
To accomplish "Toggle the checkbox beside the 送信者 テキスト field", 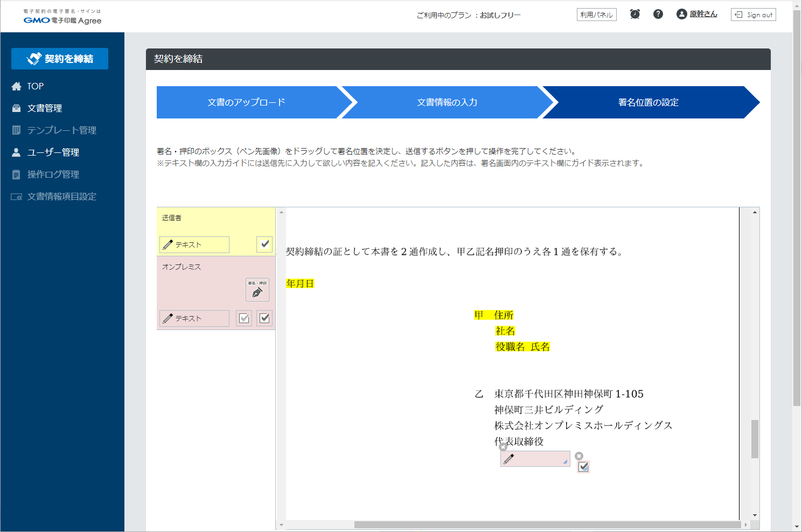I will (264, 244).
